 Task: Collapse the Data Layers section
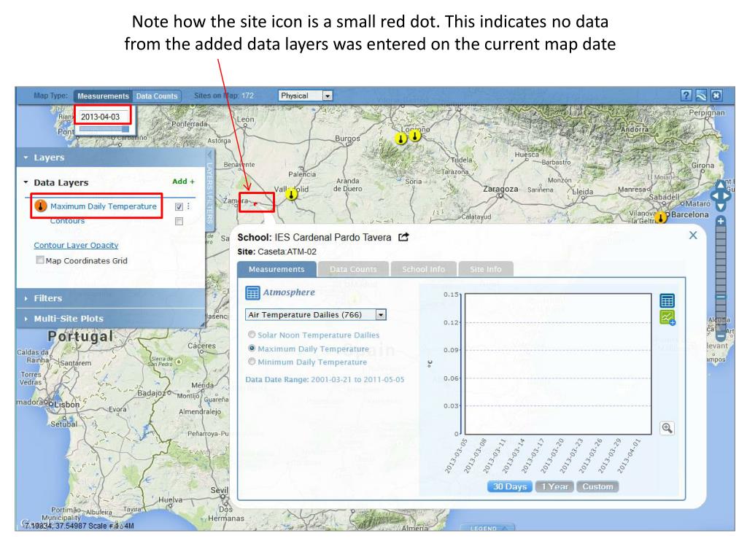(x=26, y=182)
